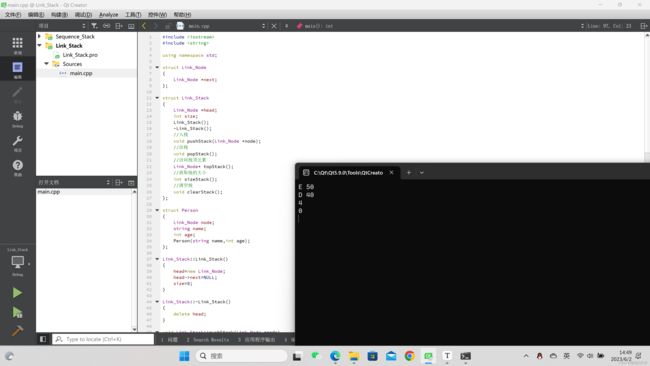Screen dimensions: 650x366
Task: Collapse the Sources folder
Action: (46, 64)
